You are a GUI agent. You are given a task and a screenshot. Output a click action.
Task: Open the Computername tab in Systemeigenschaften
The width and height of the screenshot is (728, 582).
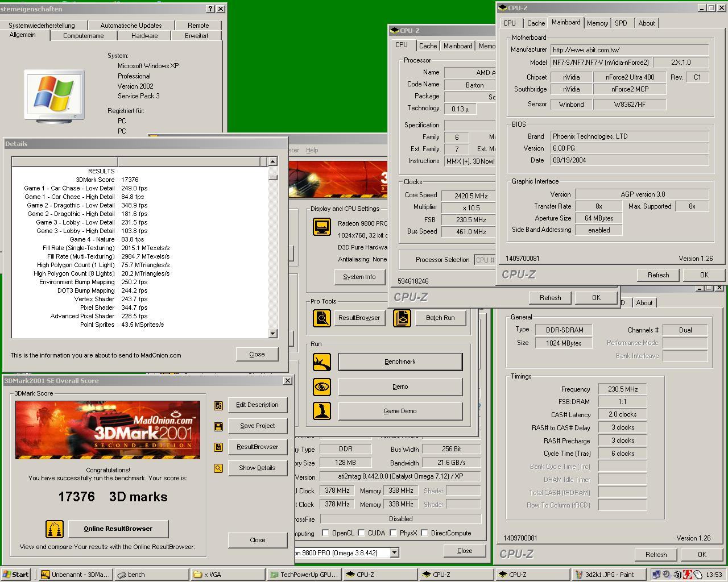(84, 36)
